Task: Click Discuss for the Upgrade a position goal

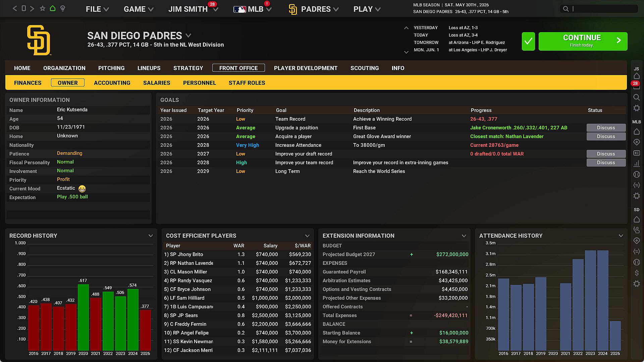Action: point(606,128)
